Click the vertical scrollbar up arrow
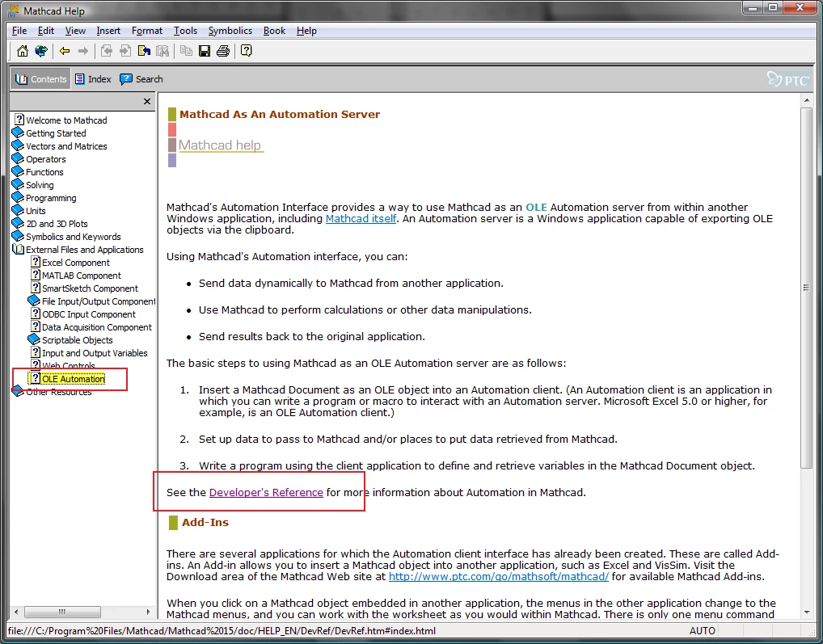The image size is (823, 644). click(806, 100)
